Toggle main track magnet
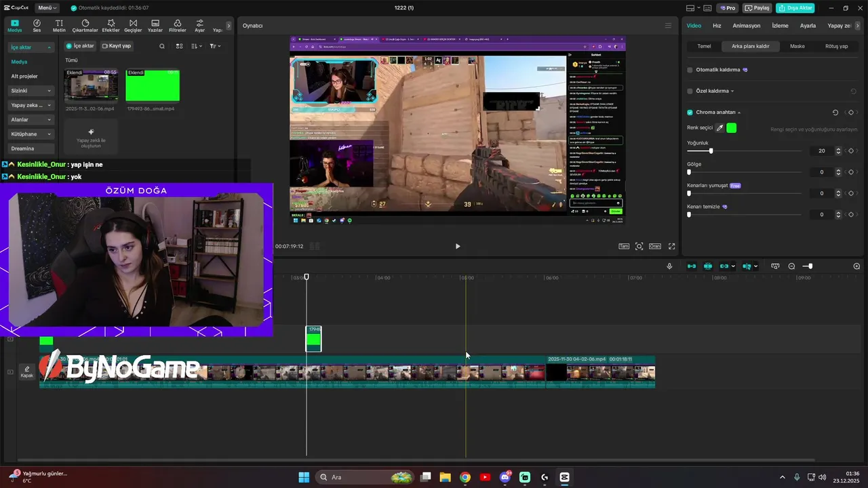 [x=692, y=266]
